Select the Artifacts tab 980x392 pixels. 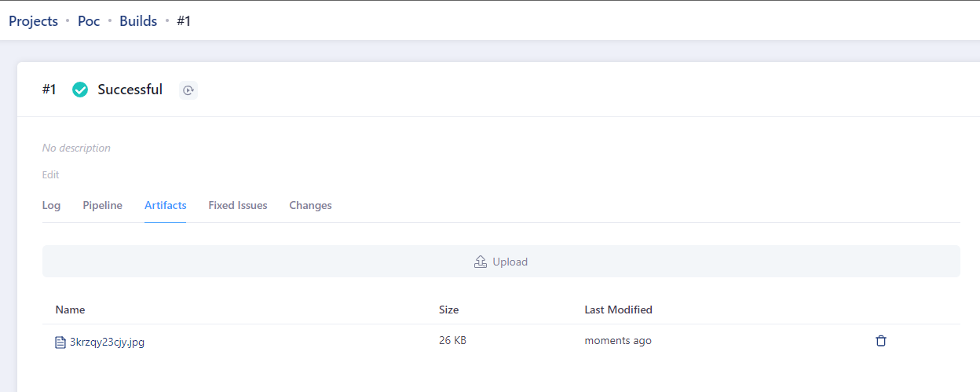pos(165,205)
